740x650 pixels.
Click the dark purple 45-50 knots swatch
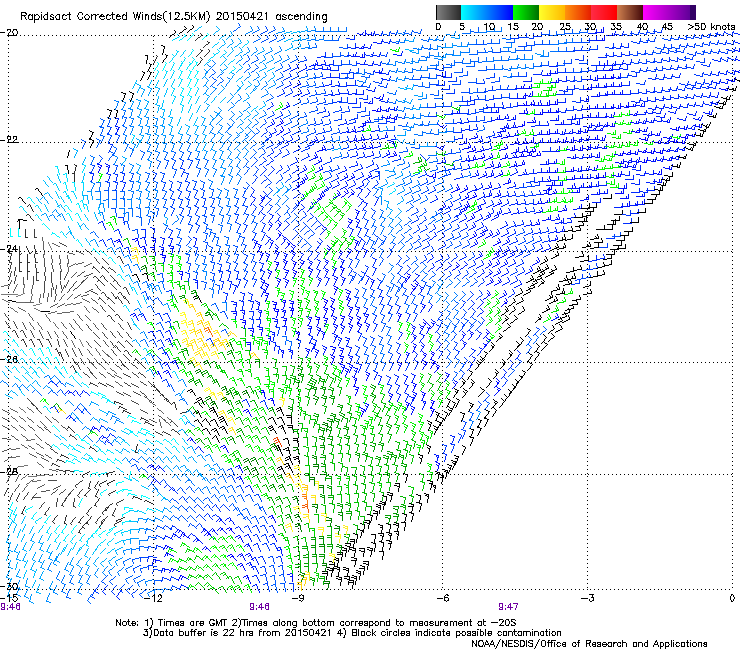point(682,12)
